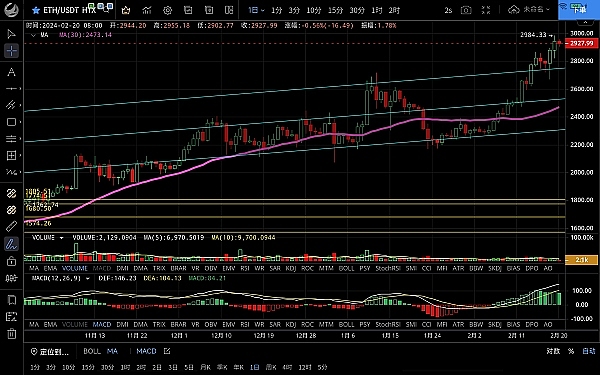The width and height of the screenshot is (600, 375).
Task: Open the 1日 timeframe dropdown
Action: (x=256, y=10)
